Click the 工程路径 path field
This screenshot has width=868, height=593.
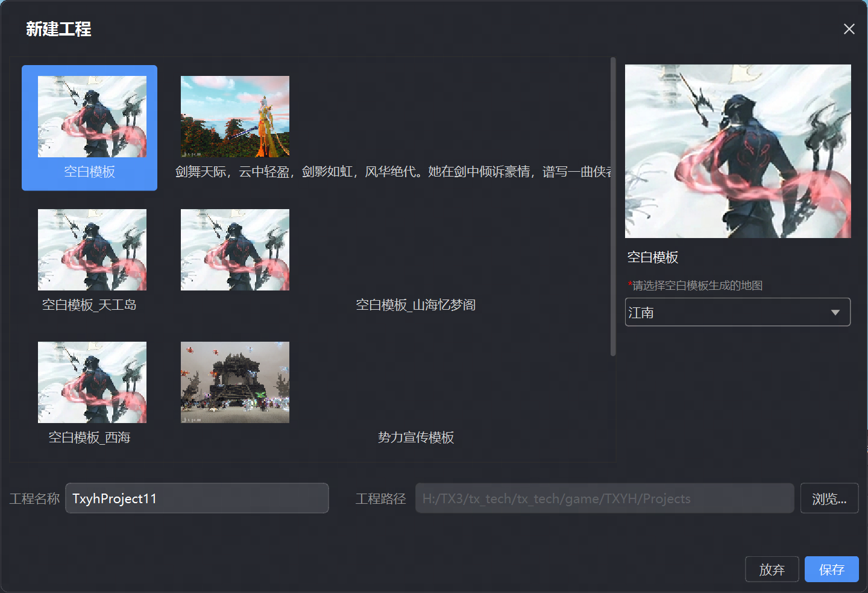(x=605, y=498)
